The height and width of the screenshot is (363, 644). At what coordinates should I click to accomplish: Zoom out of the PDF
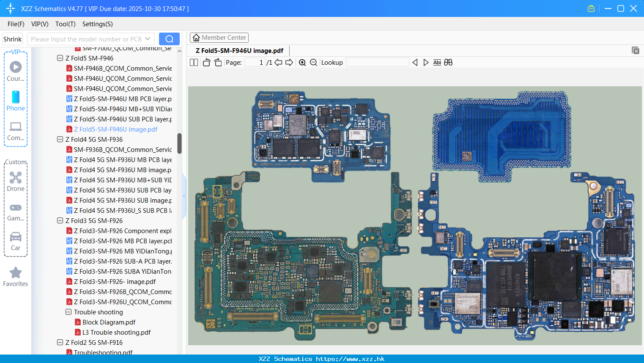(313, 62)
